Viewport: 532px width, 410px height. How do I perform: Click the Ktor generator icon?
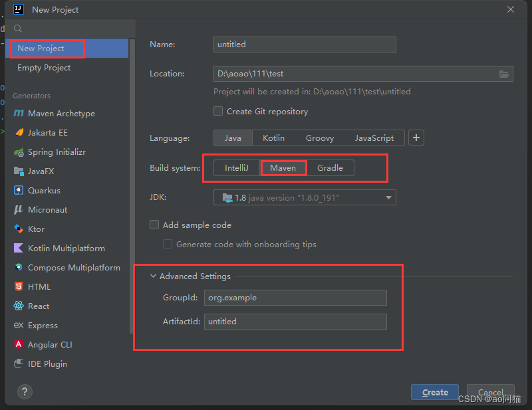[x=19, y=229]
